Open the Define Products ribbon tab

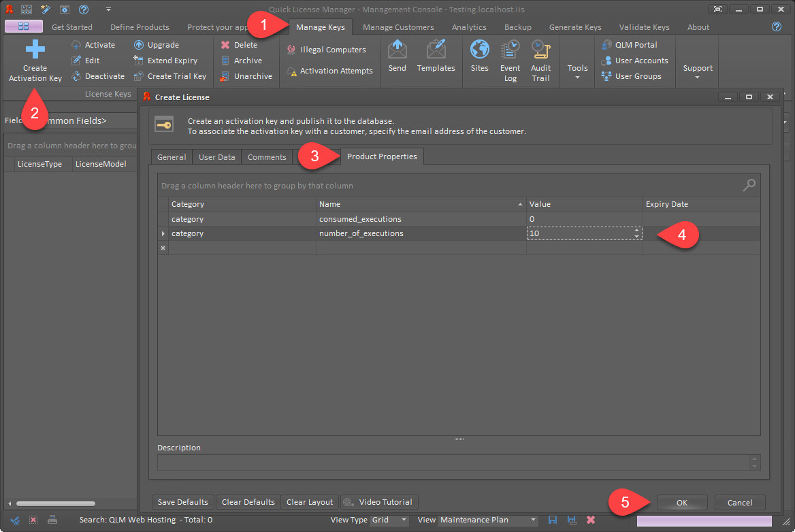coord(140,27)
